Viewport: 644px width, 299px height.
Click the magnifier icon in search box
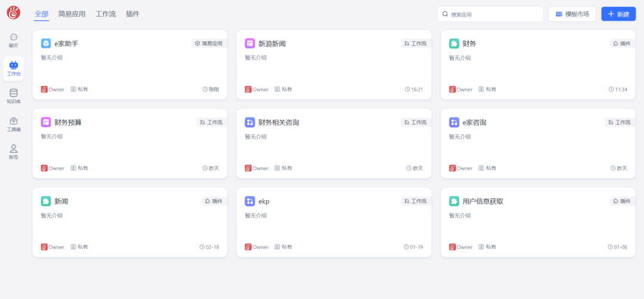(445, 14)
